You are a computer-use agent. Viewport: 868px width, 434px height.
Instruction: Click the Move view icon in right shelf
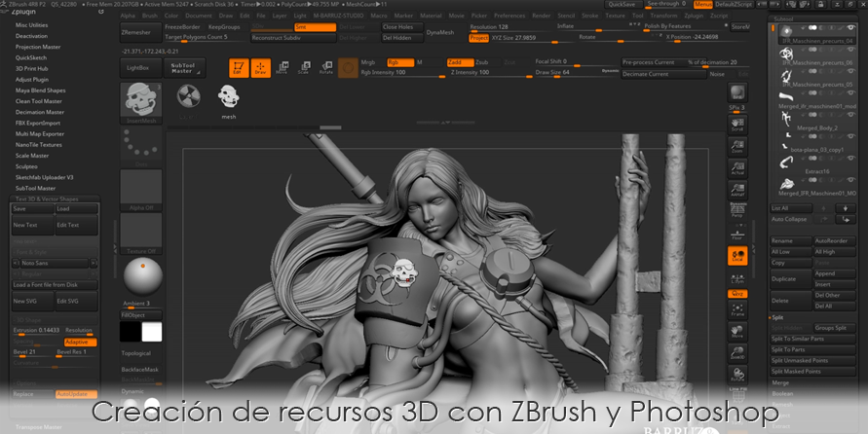pos(737,331)
